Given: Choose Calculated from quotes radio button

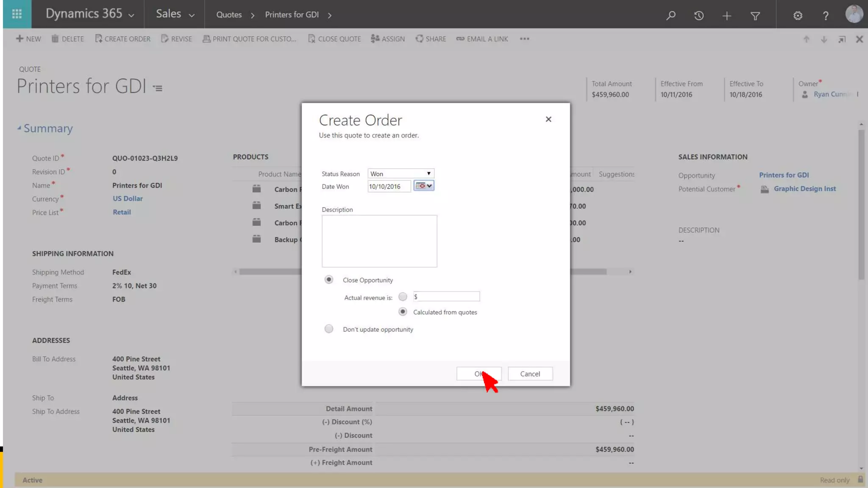Looking at the screenshot, I should pos(403,312).
